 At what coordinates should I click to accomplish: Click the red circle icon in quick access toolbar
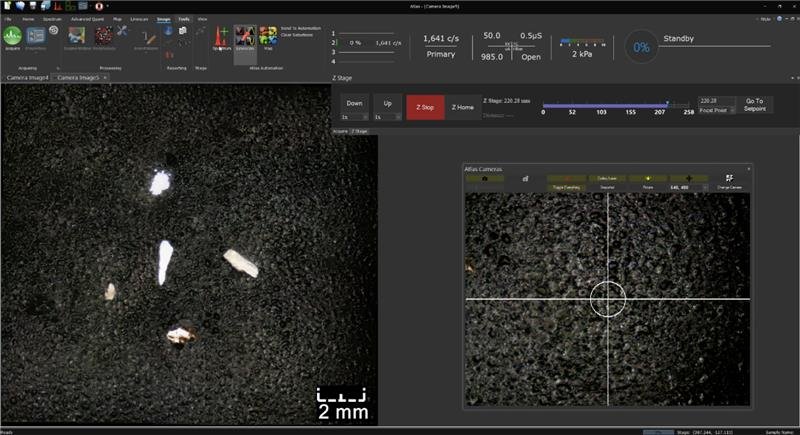[x=99, y=6]
